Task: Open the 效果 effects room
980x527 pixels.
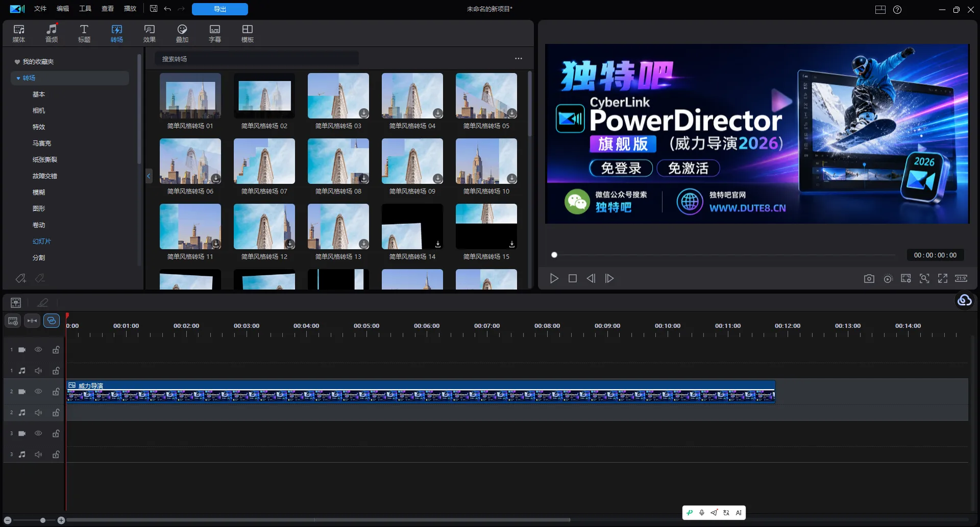Action: coord(150,33)
